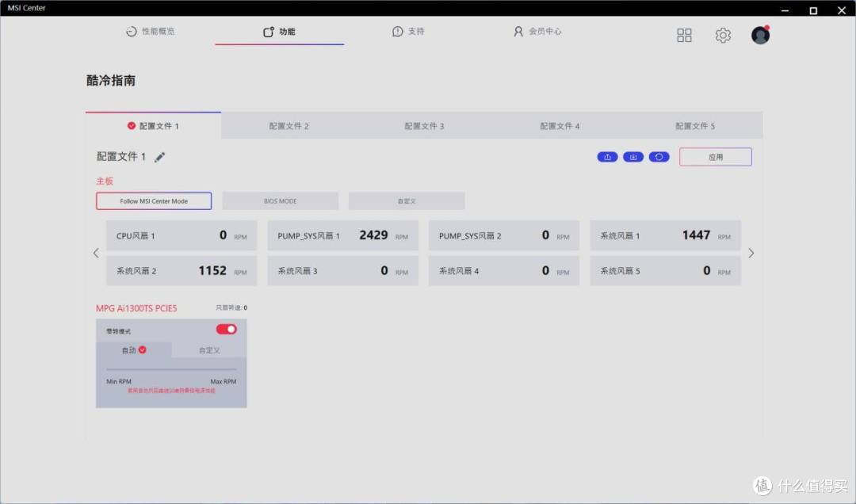
Task: Select the 功能 tab
Action: coord(279,32)
